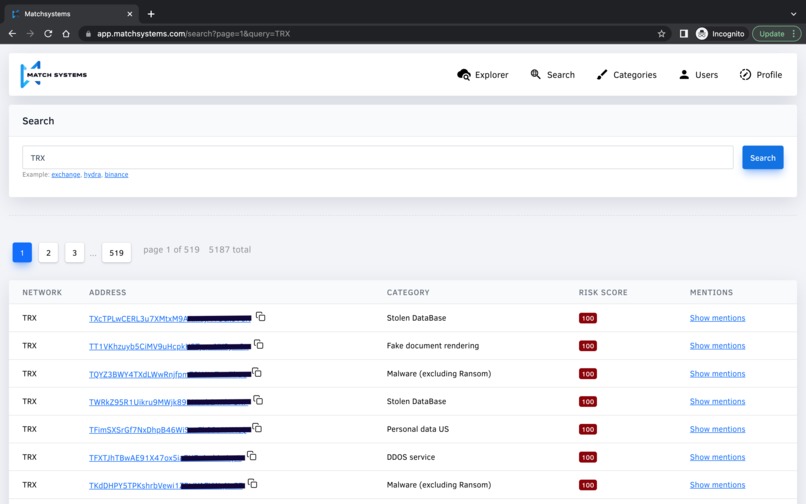Go to the Users page

click(x=699, y=75)
